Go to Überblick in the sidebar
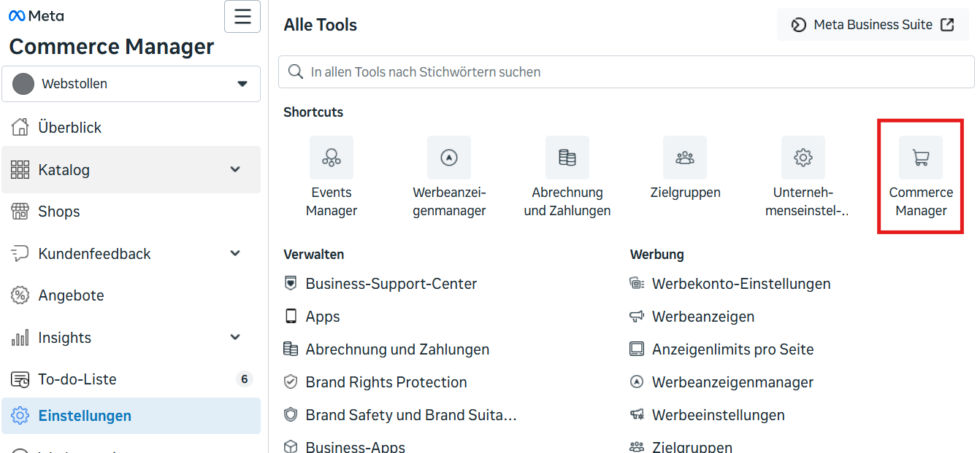 pos(131,128)
